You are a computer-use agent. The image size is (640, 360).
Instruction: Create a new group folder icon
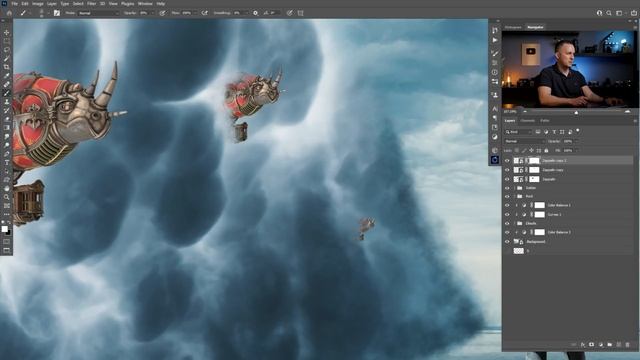tap(609, 344)
